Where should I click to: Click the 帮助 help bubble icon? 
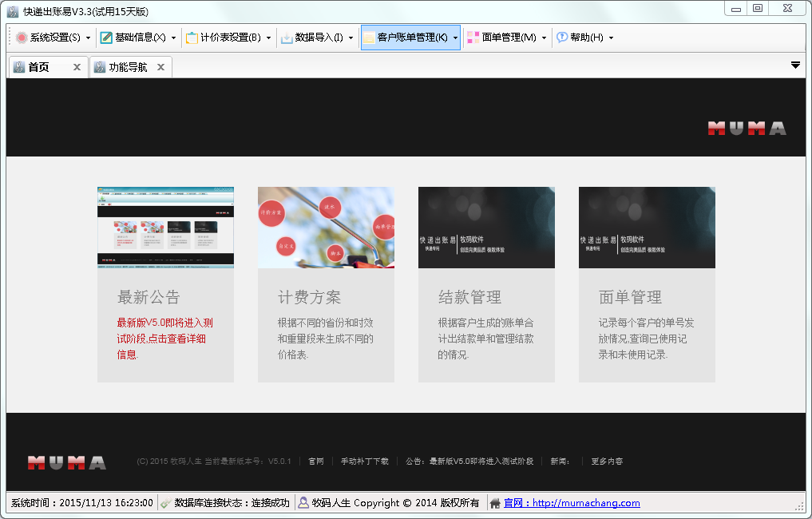point(562,38)
